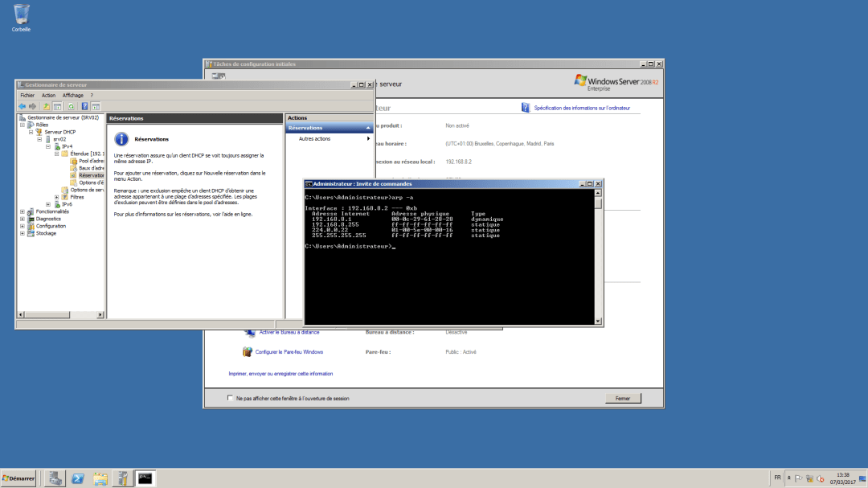
Task: Open the Affichage menu
Action: coord(72,95)
